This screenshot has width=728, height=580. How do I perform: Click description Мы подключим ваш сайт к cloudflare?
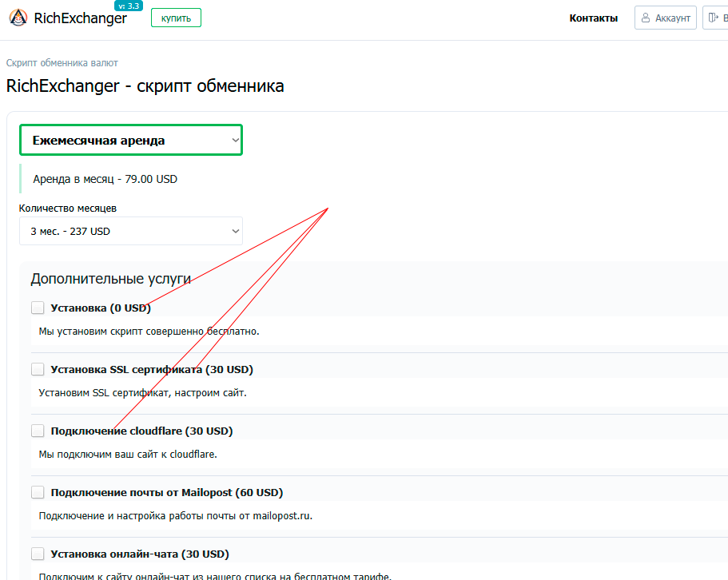click(x=128, y=455)
